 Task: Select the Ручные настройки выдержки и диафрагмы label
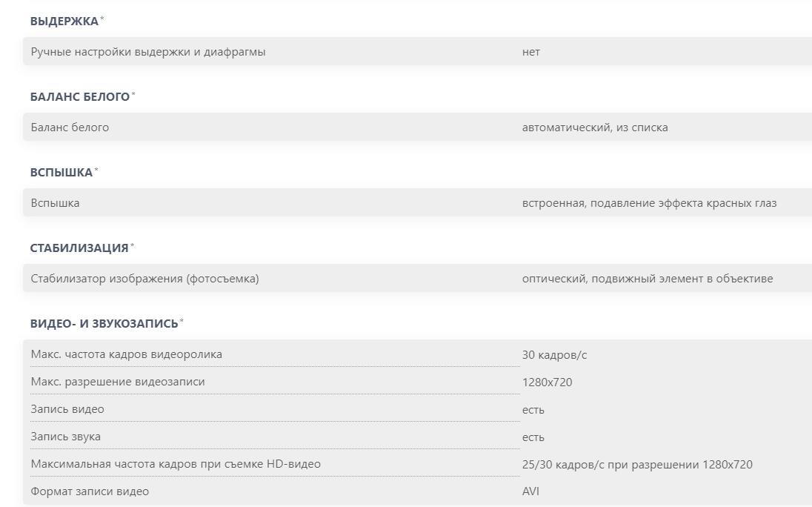(x=148, y=52)
